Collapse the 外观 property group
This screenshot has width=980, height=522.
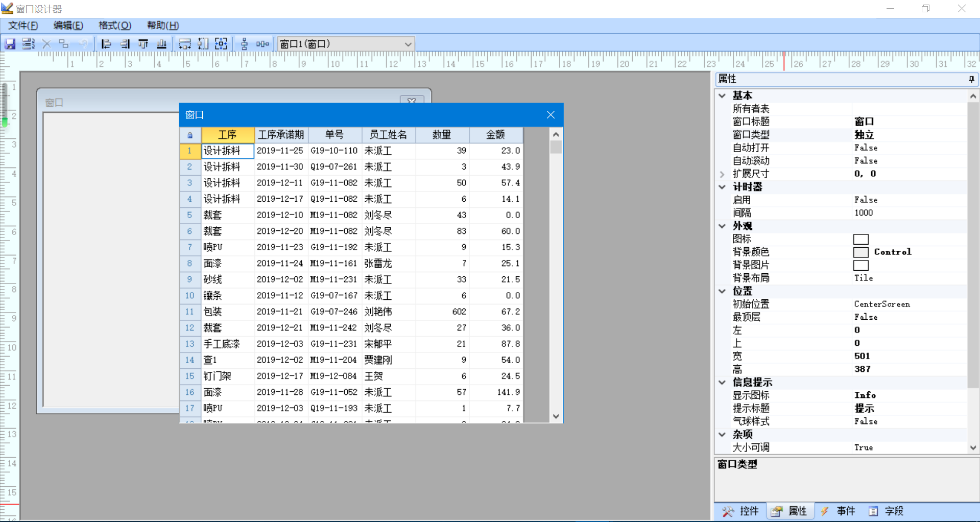point(722,226)
